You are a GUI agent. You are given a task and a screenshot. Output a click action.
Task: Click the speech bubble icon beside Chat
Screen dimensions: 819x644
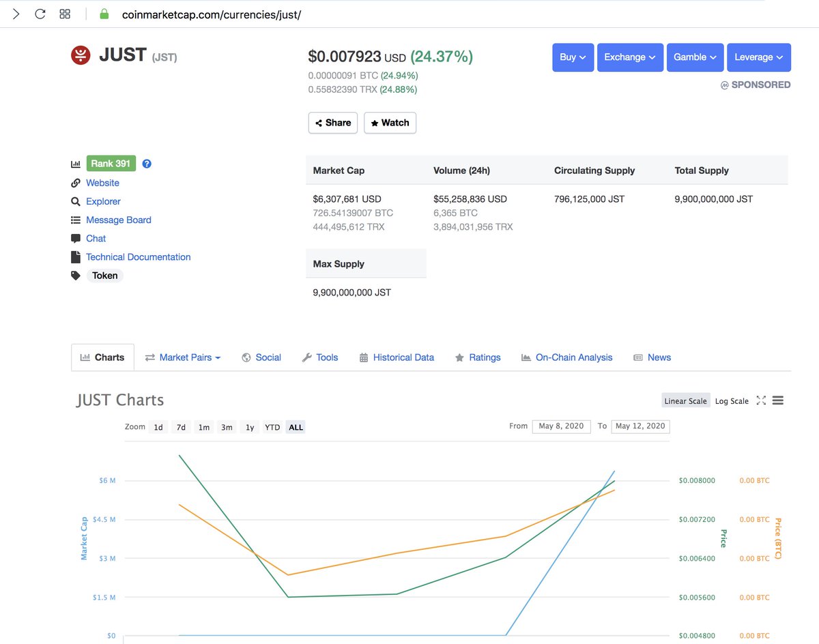coord(76,238)
